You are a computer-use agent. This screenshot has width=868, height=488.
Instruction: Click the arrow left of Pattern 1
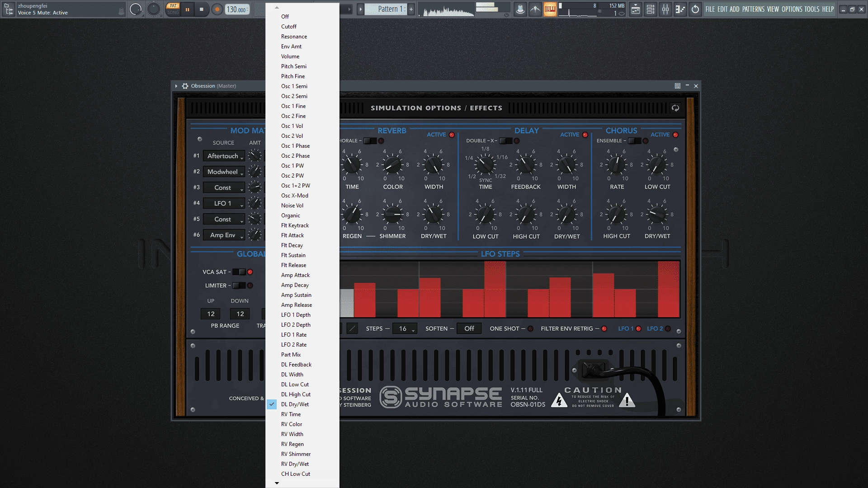[x=360, y=9]
